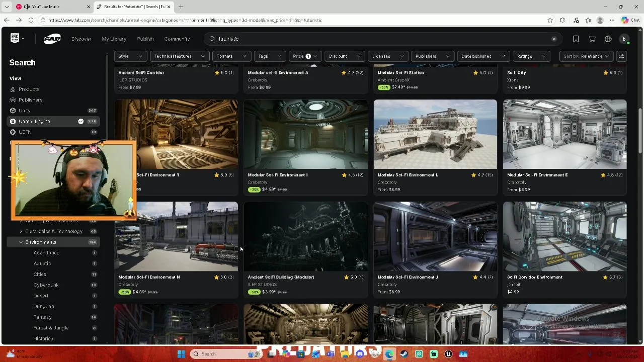
Task: Open the Publish menu
Action: tap(145, 39)
